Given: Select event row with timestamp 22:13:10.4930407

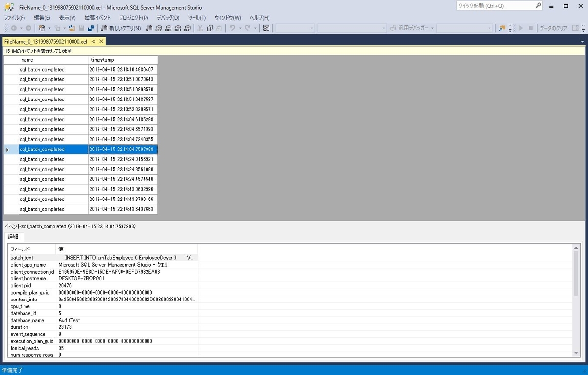Looking at the screenshot, I should click(x=81, y=70).
